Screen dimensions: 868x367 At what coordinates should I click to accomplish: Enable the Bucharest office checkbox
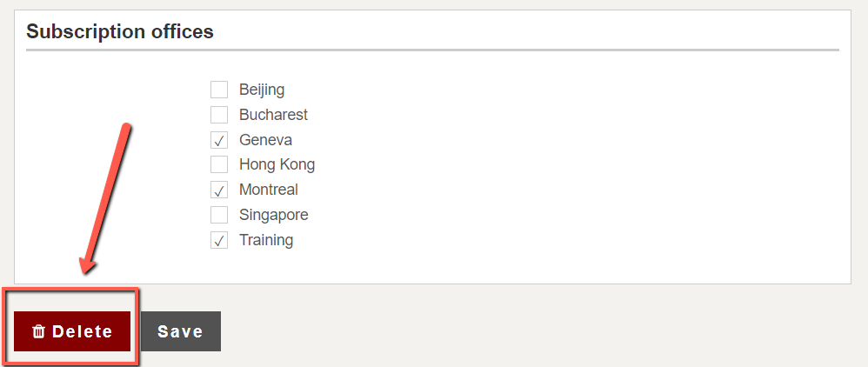[219, 115]
